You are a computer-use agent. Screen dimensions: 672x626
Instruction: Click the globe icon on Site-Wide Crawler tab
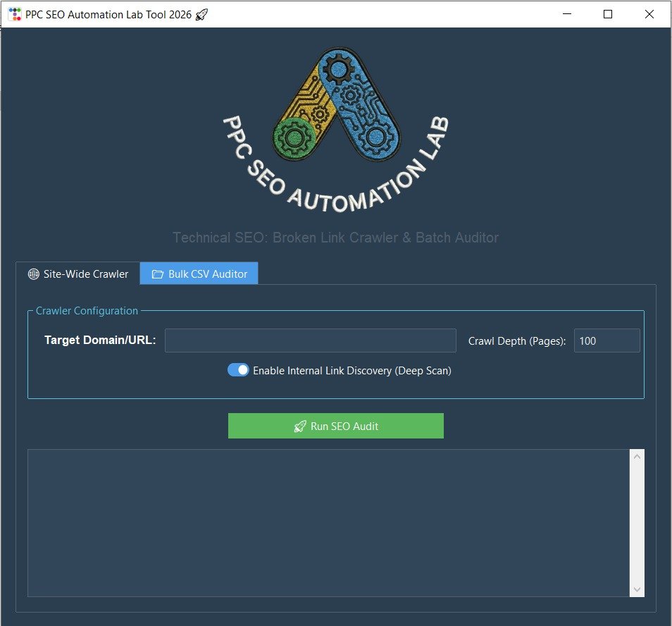coord(34,274)
